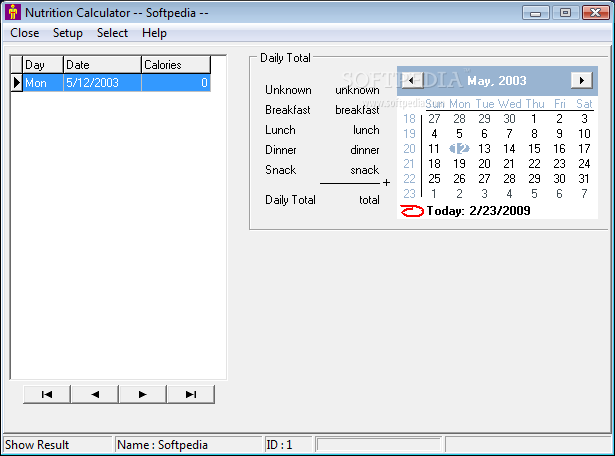
Task: Pick May 31 in the calendar
Action: pos(584,179)
